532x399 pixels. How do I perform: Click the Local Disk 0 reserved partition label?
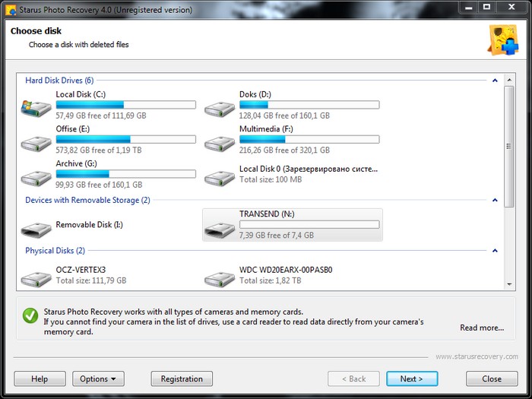(x=309, y=169)
